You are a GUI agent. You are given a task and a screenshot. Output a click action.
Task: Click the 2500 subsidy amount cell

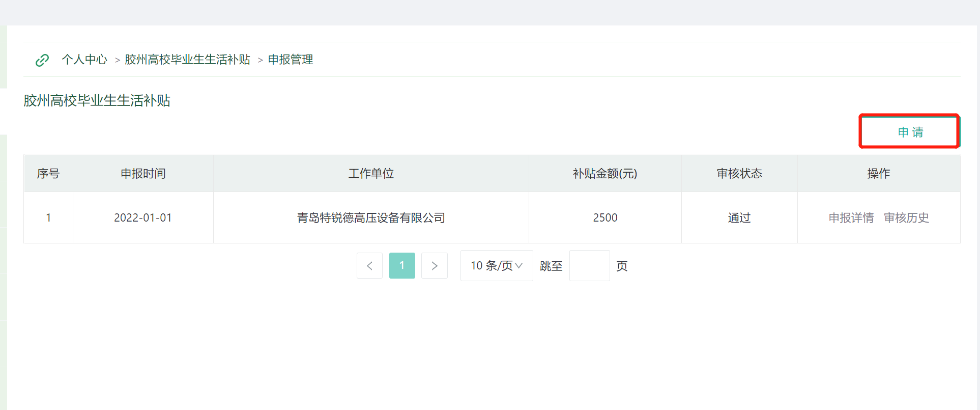(605, 218)
